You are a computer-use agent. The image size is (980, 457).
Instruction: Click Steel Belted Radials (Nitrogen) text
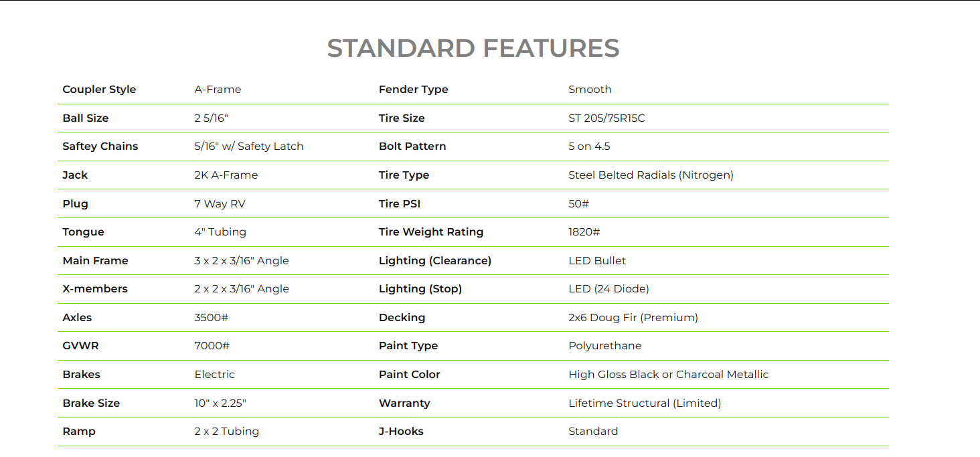pos(651,175)
